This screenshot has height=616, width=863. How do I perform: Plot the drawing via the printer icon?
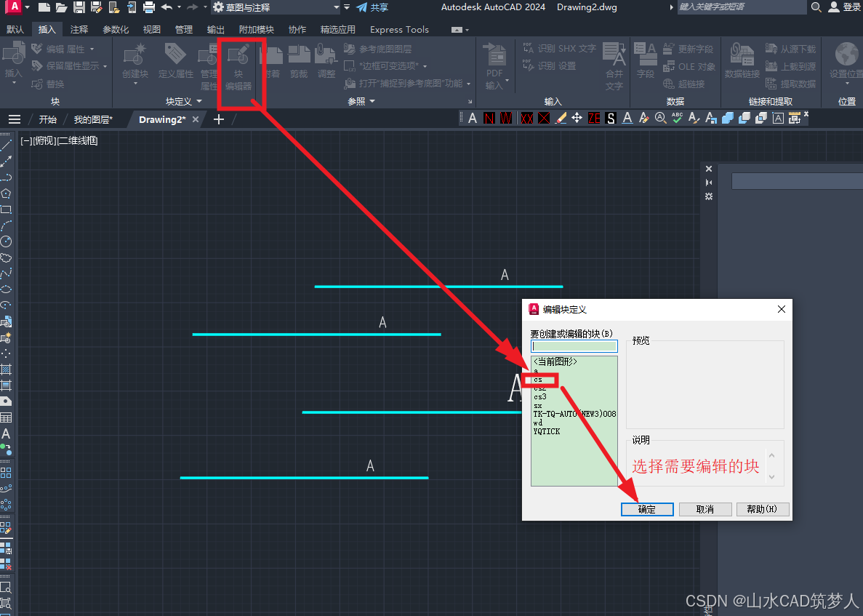tap(148, 7)
